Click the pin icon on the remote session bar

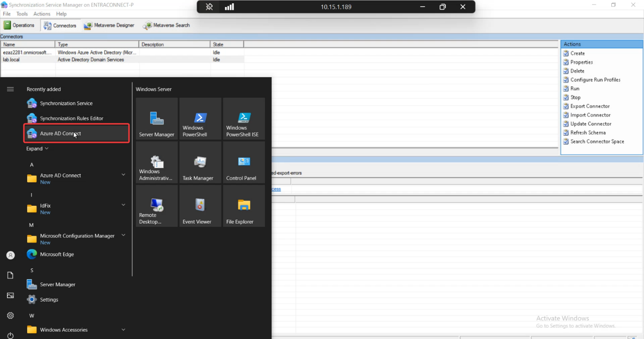pos(209,7)
